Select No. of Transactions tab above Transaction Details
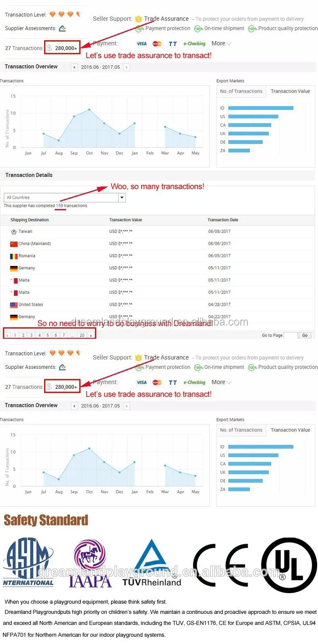The width and height of the screenshot is (318, 644). [241, 91]
